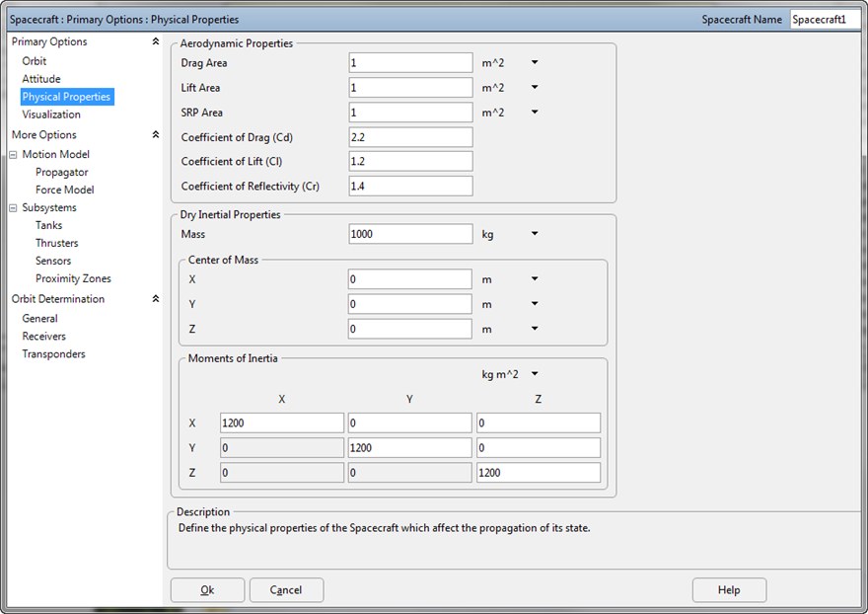This screenshot has width=868, height=614.
Task: Click the inertia row X column Z field
Action: coord(539,422)
